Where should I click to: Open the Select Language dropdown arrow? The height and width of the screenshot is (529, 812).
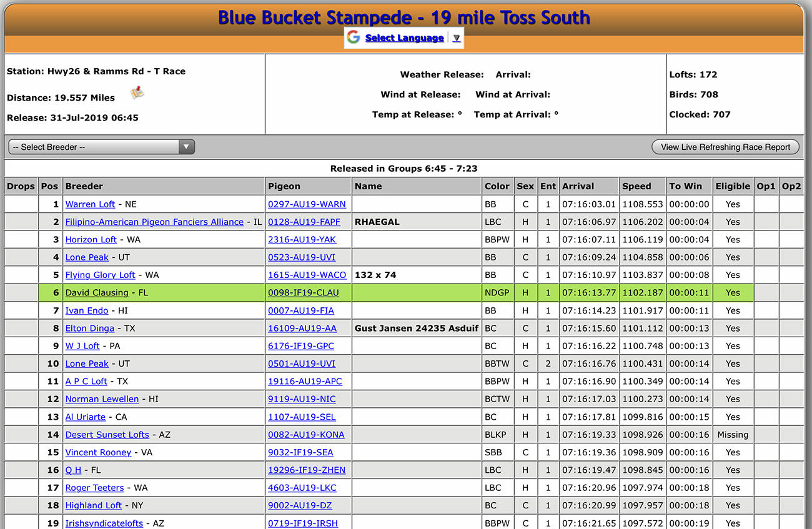(457, 38)
